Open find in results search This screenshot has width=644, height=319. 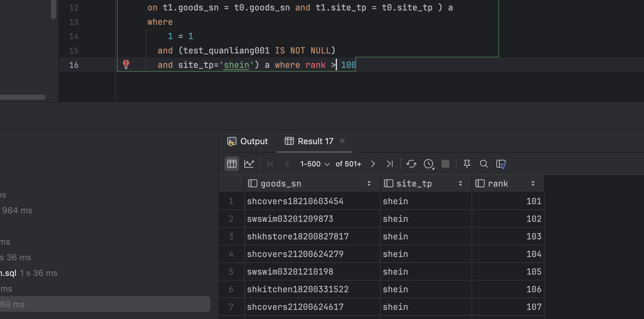[484, 164]
